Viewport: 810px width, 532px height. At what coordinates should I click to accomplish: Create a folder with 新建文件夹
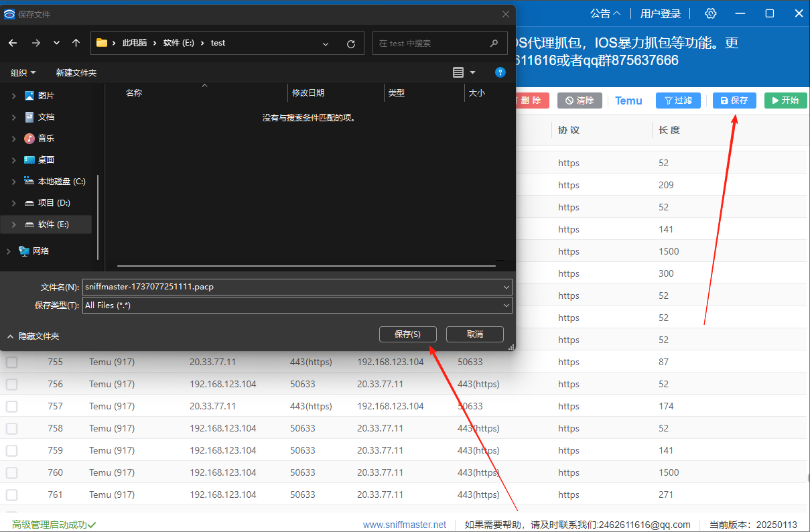[76, 72]
